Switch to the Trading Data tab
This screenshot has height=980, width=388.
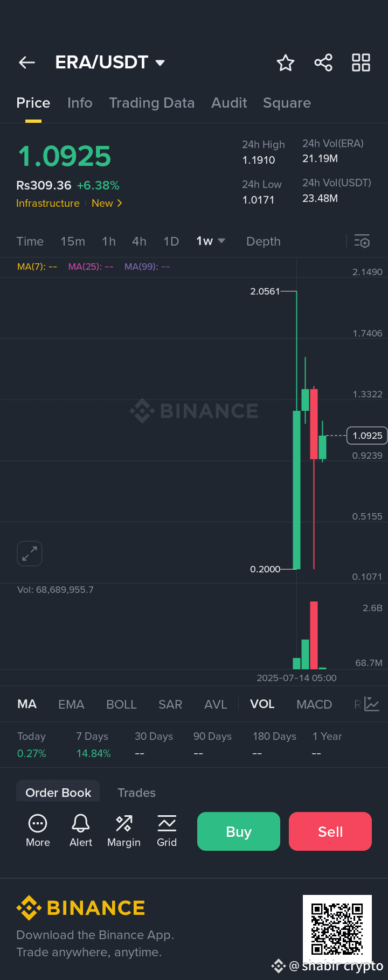click(x=151, y=103)
